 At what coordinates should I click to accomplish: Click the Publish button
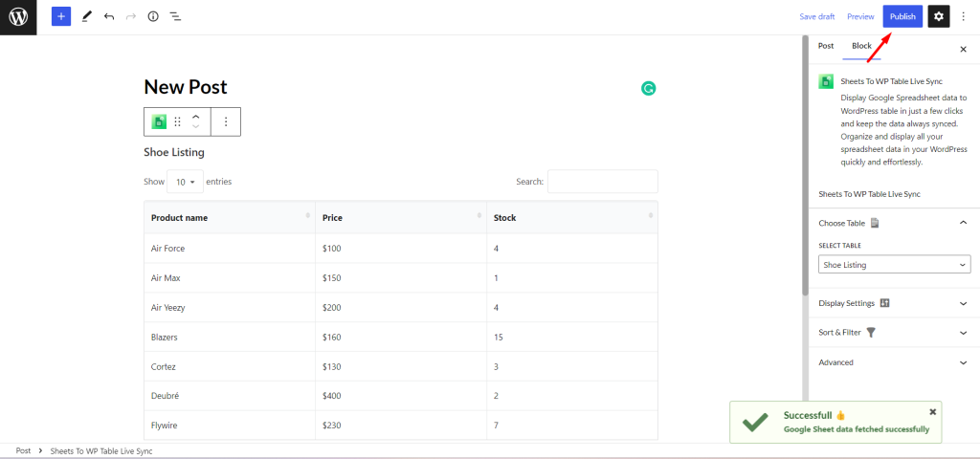(x=902, y=17)
